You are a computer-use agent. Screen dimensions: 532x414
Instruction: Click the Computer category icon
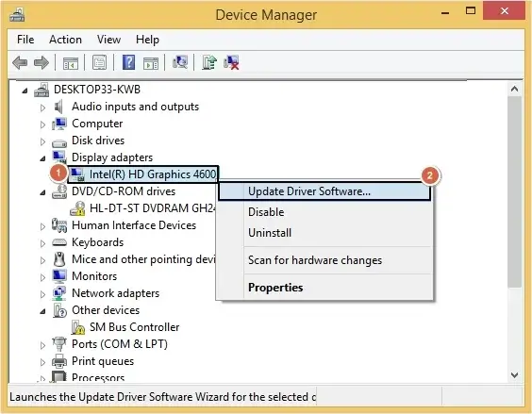59,124
